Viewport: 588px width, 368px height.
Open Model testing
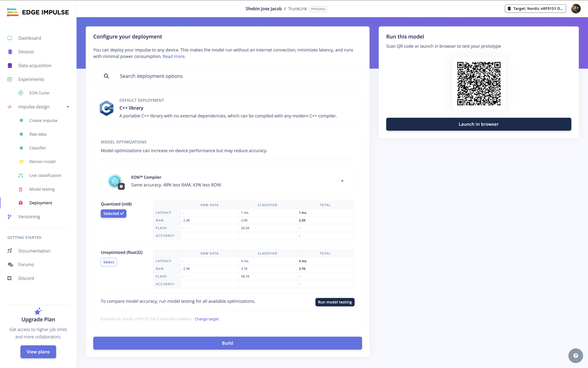click(42, 189)
